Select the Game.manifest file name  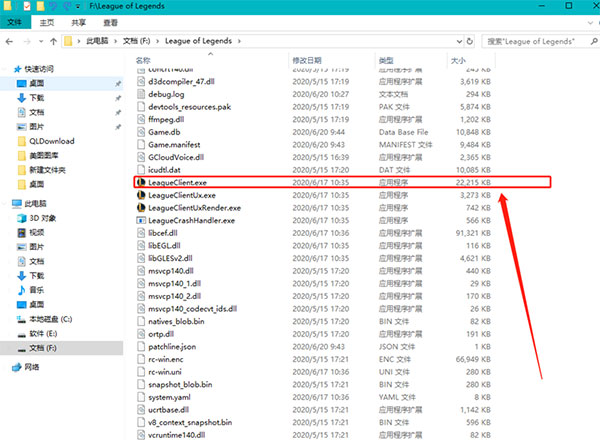point(174,145)
